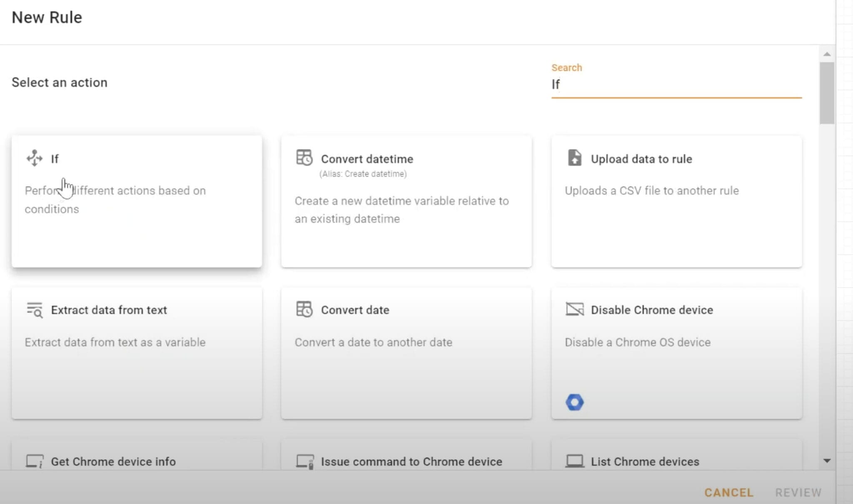The width and height of the screenshot is (853, 504).
Task: Click the Extract data from text icon
Action: click(x=34, y=310)
